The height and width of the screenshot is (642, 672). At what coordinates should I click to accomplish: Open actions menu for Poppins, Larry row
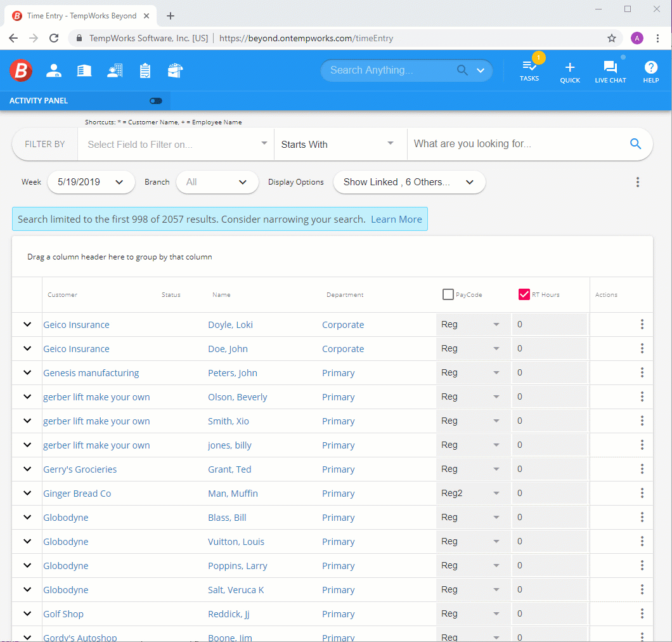click(642, 565)
